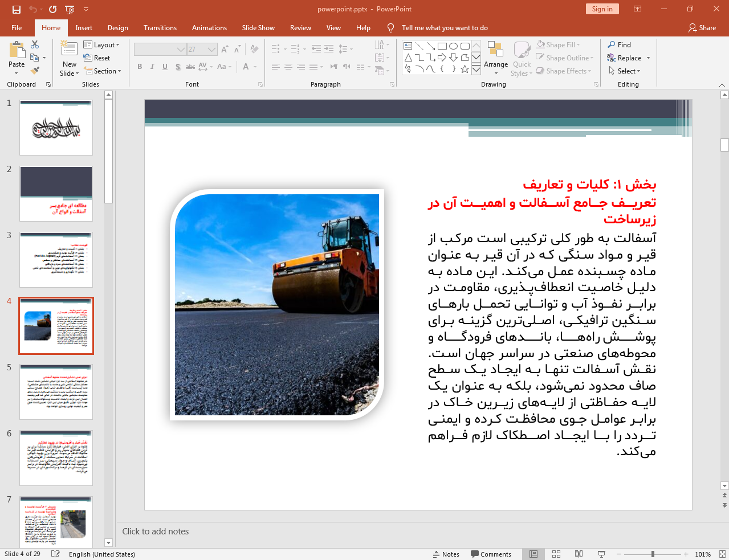Start Slide Show from status bar icon
The width and height of the screenshot is (729, 560).
point(601,554)
